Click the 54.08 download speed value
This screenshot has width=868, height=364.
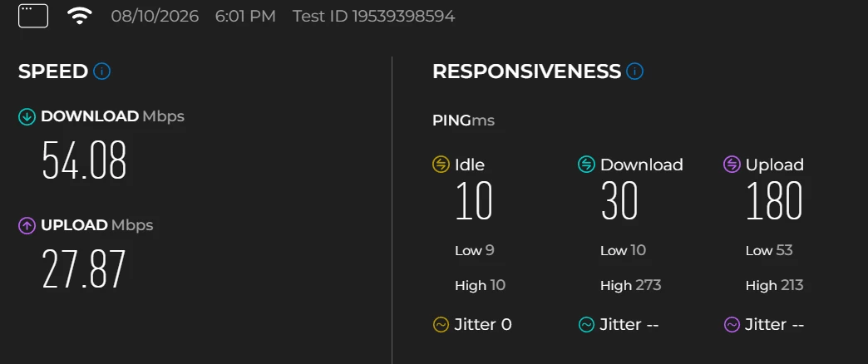coord(85,160)
